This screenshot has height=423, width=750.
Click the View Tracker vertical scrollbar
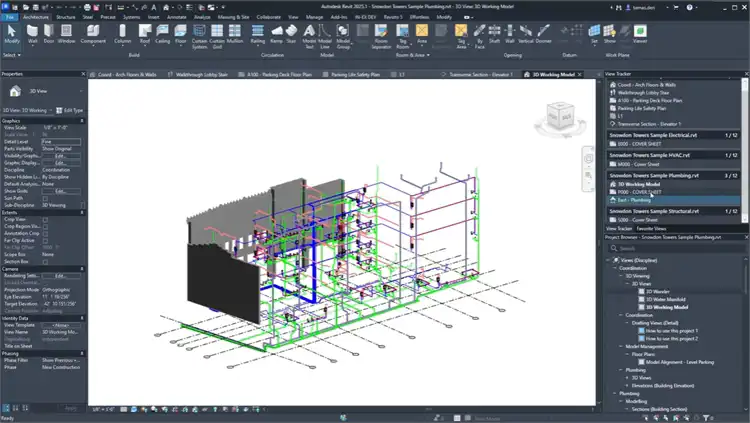coord(744,150)
